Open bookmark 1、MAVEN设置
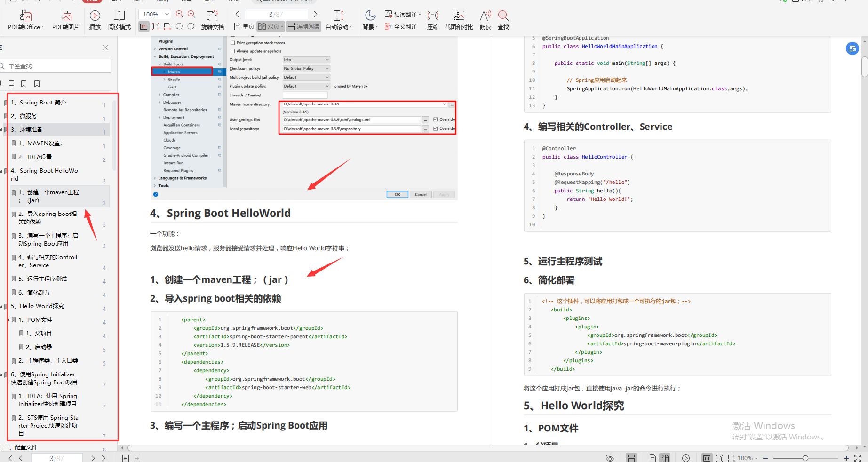Viewport: 868px width, 462px height. (40, 143)
